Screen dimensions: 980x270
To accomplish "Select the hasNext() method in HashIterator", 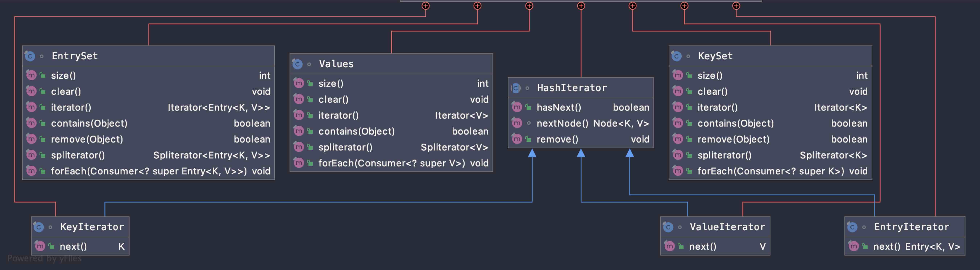I will point(558,108).
